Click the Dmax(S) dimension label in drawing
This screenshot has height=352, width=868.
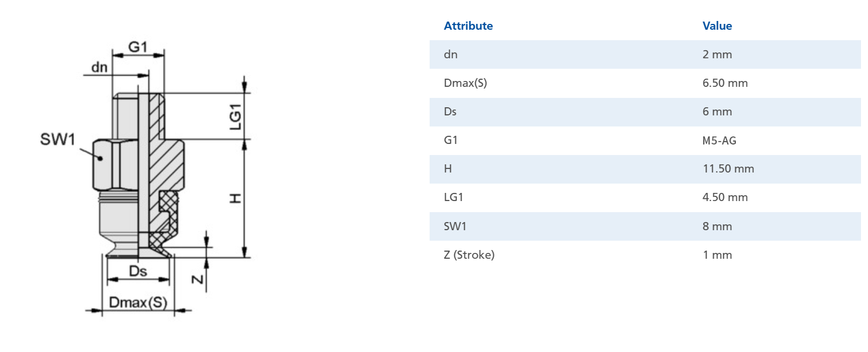(138, 303)
